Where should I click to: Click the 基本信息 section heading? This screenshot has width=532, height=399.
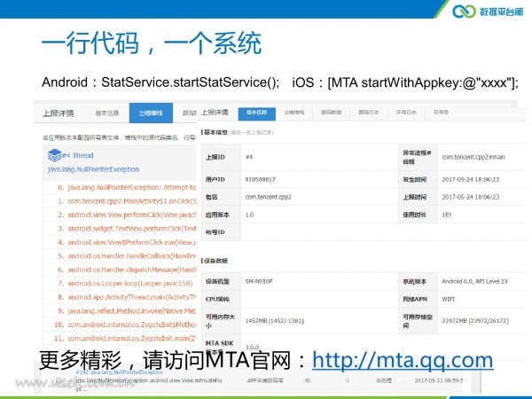coord(215,132)
